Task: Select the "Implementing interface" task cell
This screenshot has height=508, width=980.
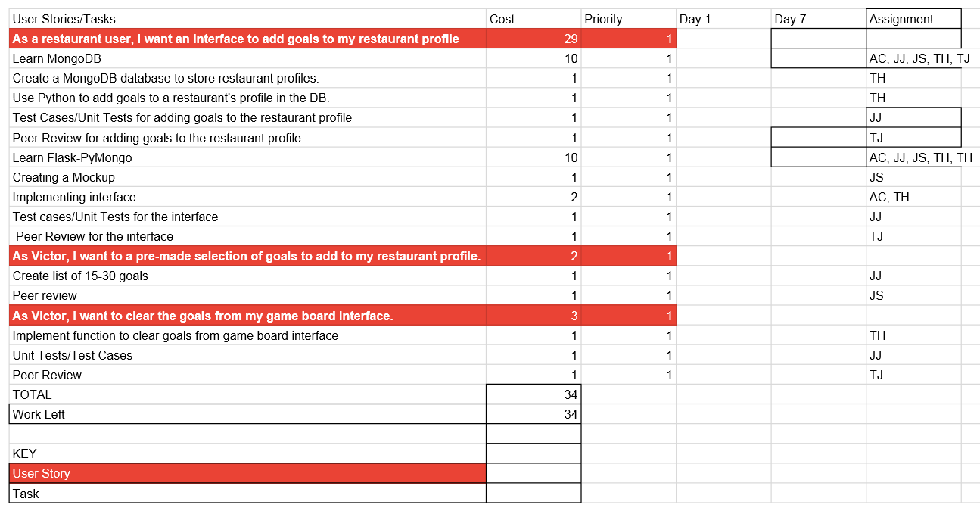Action: 247,197
